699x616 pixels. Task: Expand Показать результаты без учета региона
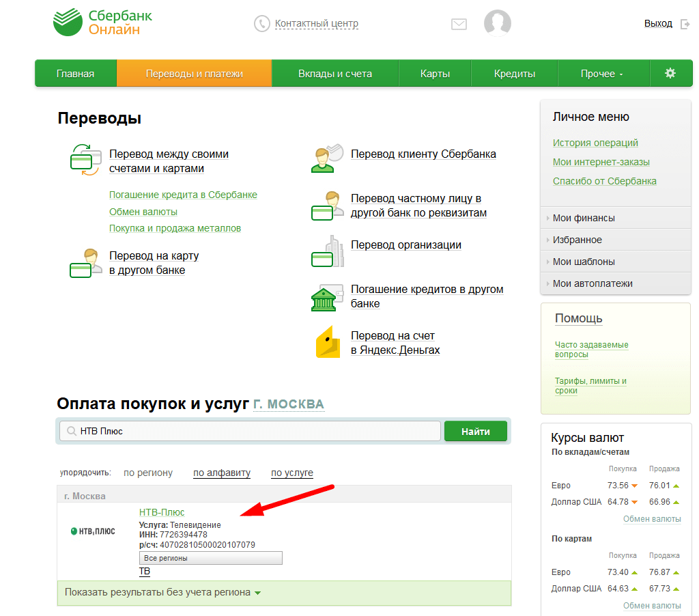(x=162, y=592)
